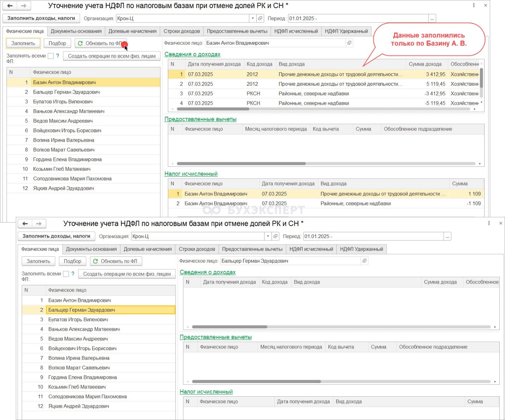Open Бальцер Герман Эдуардович card icon
Viewport: 505px width, 420px height.
point(364,261)
